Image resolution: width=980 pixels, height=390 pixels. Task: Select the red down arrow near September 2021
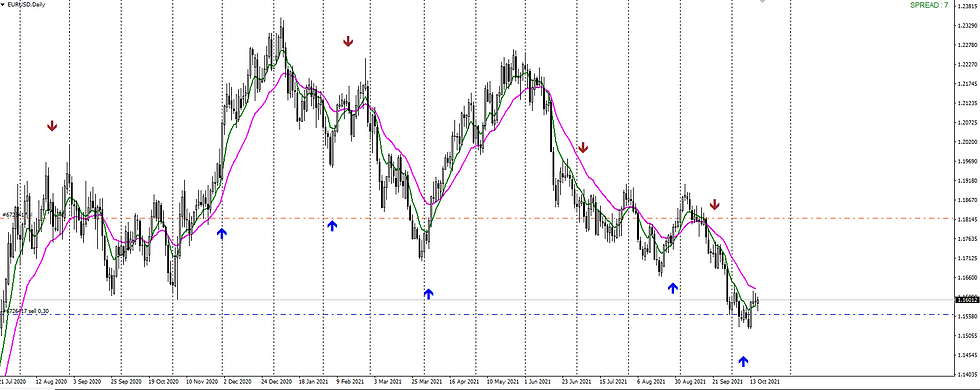click(x=714, y=204)
